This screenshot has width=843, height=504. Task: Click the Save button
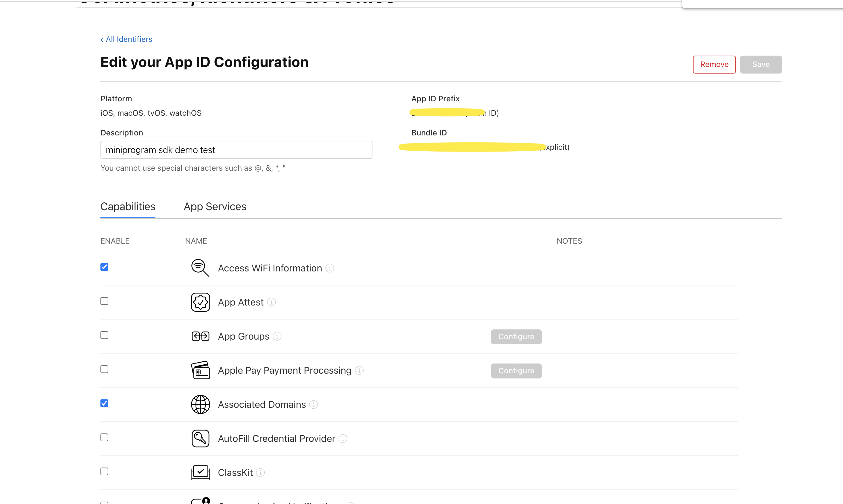[x=761, y=65]
